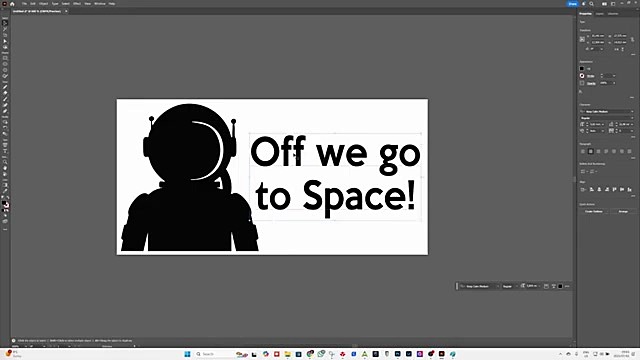Open the File menu
640x360 pixels.
click(24, 4)
